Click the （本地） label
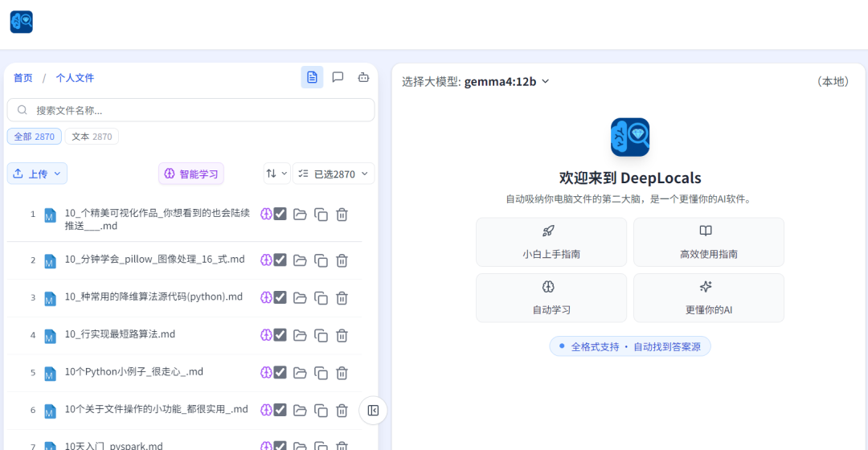The height and width of the screenshot is (450, 868). pos(833,81)
